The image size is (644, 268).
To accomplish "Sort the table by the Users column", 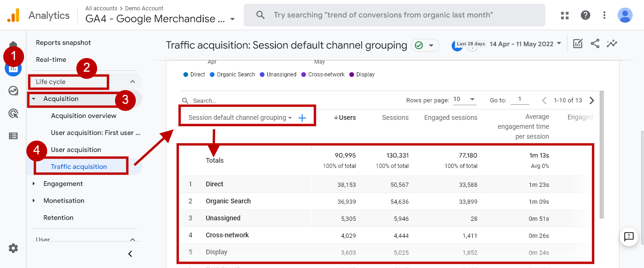I will point(345,117).
